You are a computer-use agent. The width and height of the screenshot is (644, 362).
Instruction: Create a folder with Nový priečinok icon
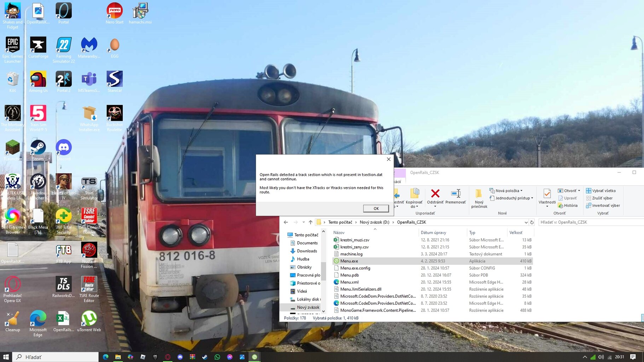479,197
